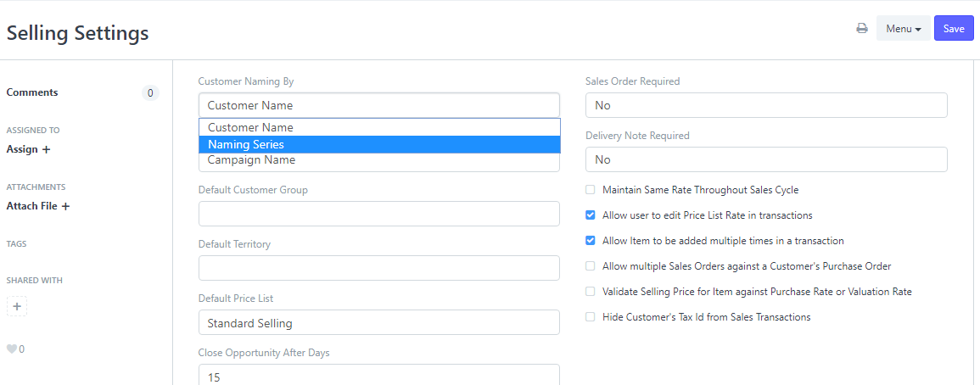Viewport: 980px width, 385px height.
Task: Click the Save button
Action: [x=954, y=29]
